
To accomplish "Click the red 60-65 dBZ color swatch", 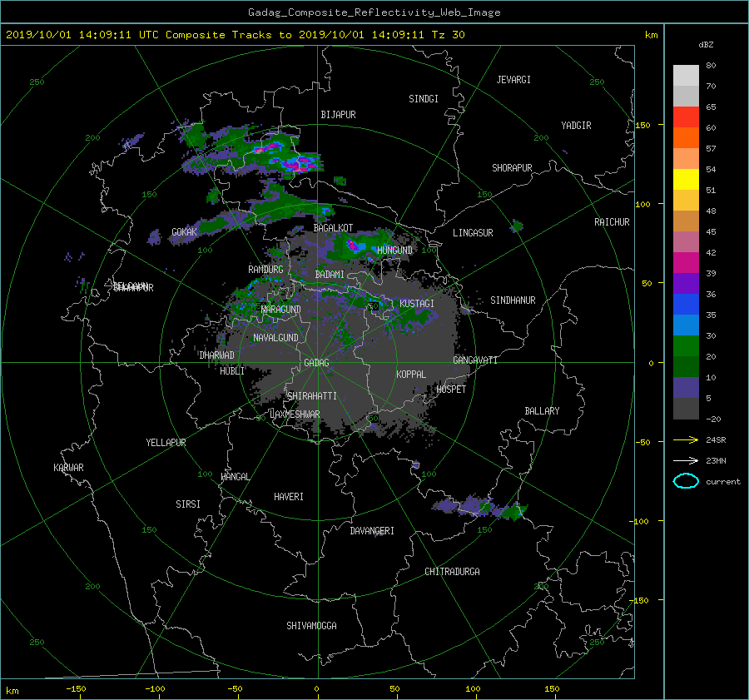I will pos(686,117).
